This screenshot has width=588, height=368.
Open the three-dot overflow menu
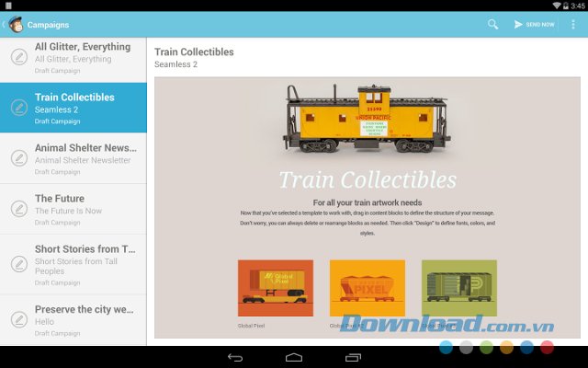572,25
